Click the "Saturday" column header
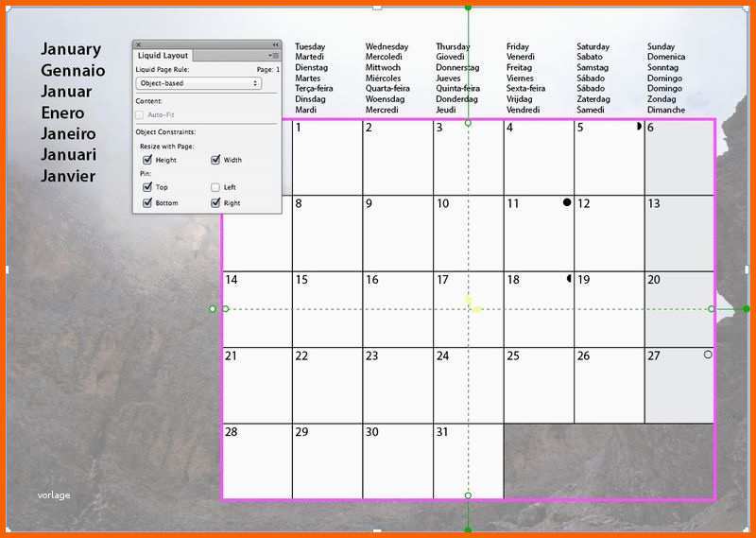 click(593, 46)
